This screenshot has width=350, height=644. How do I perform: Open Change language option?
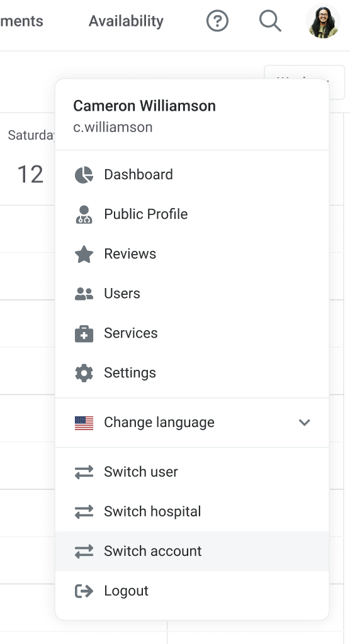coord(192,423)
